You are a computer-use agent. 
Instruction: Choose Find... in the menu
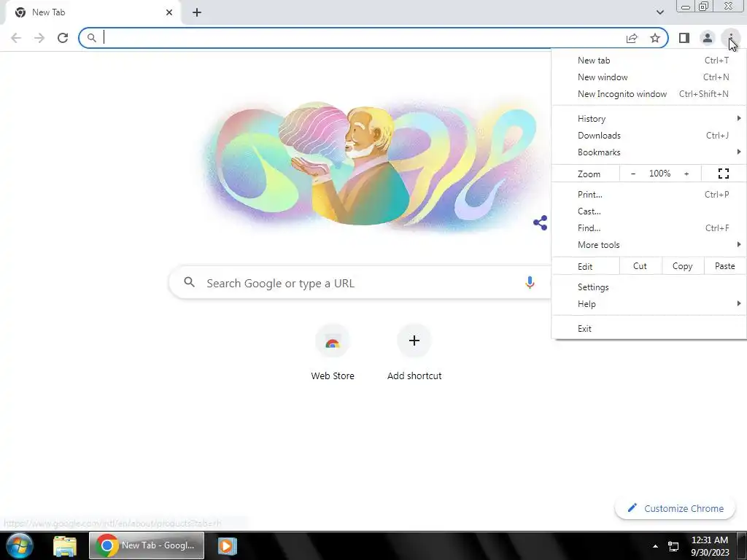pos(649,228)
